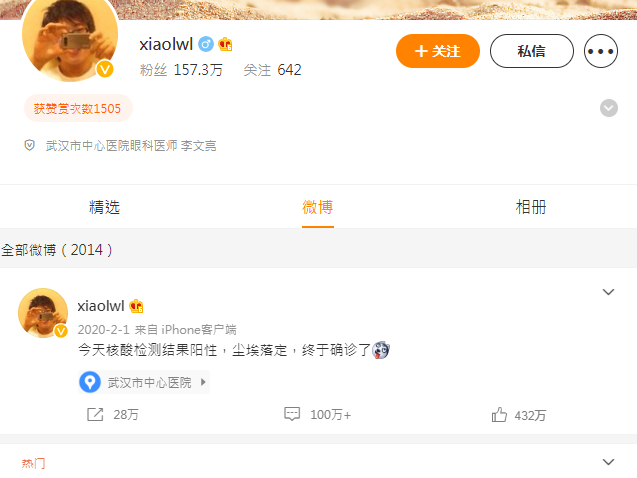Expand the 热门 section chevron
Viewport: 637px width, 478px height.
click(x=608, y=462)
